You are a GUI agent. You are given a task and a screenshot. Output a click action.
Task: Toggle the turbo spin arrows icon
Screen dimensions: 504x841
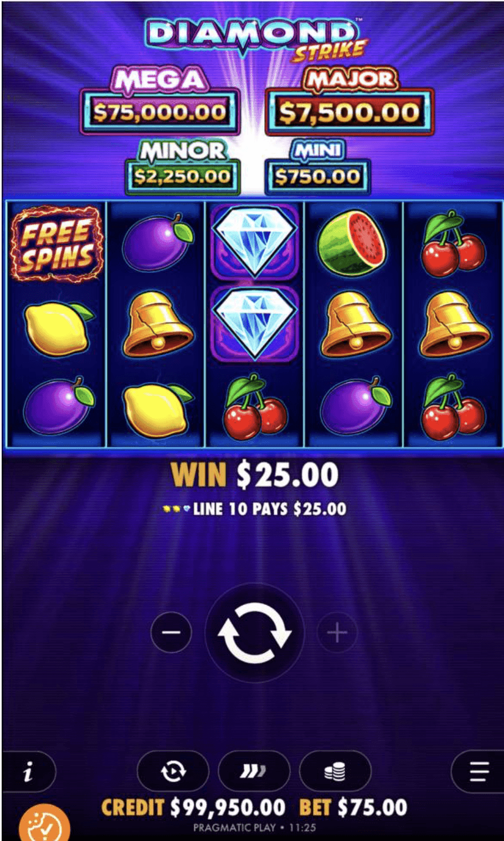click(254, 771)
